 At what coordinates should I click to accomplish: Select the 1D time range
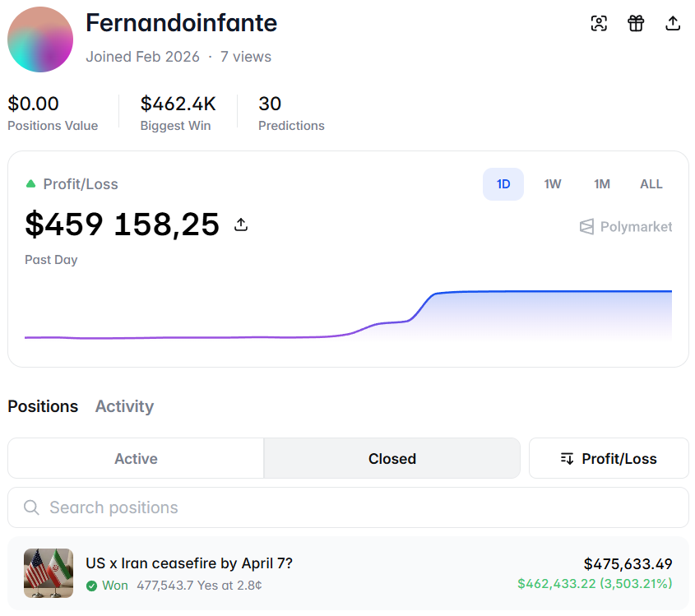tap(503, 184)
